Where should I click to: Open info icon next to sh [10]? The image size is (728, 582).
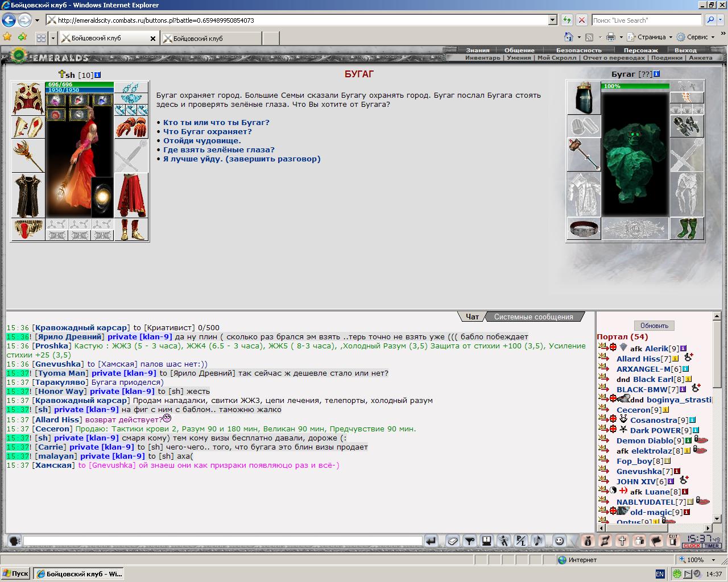[98, 74]
